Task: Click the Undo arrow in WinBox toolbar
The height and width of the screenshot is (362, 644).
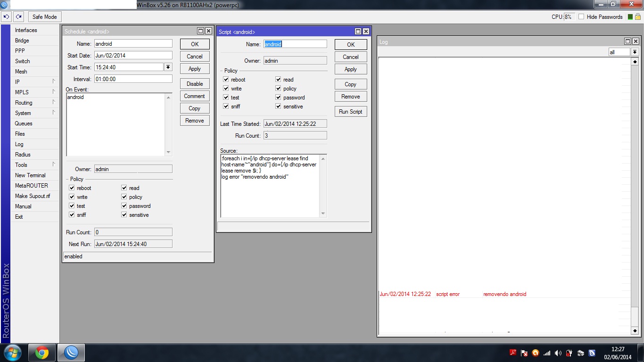Action: pyautogui.click(x=6, y=16)
